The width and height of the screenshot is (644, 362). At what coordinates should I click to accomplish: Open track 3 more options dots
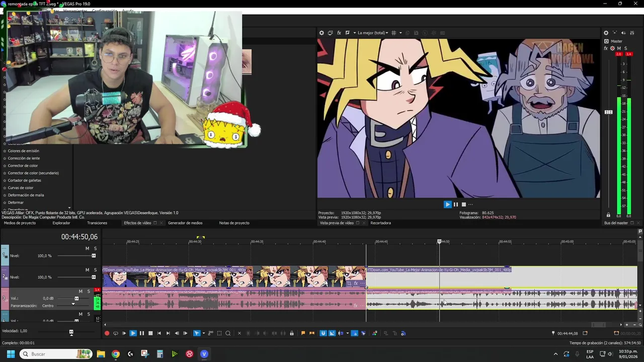(5, 291)
